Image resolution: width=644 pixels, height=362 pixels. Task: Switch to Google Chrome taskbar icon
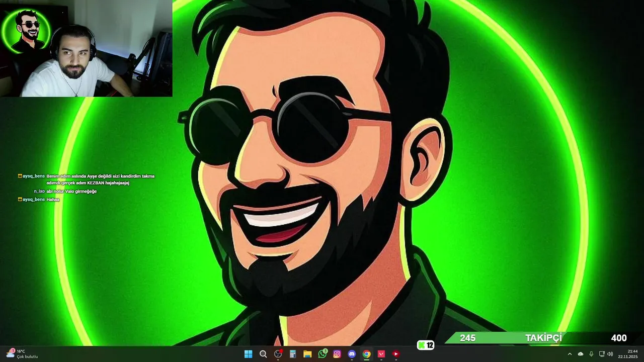tap(367, 354)
